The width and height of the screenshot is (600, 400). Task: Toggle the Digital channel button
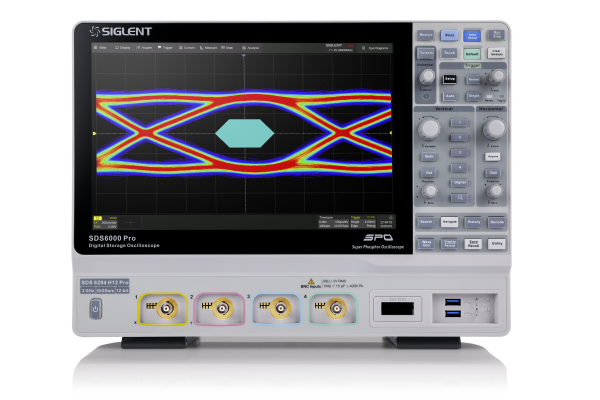pyautogui.click(x=460, y=183)
